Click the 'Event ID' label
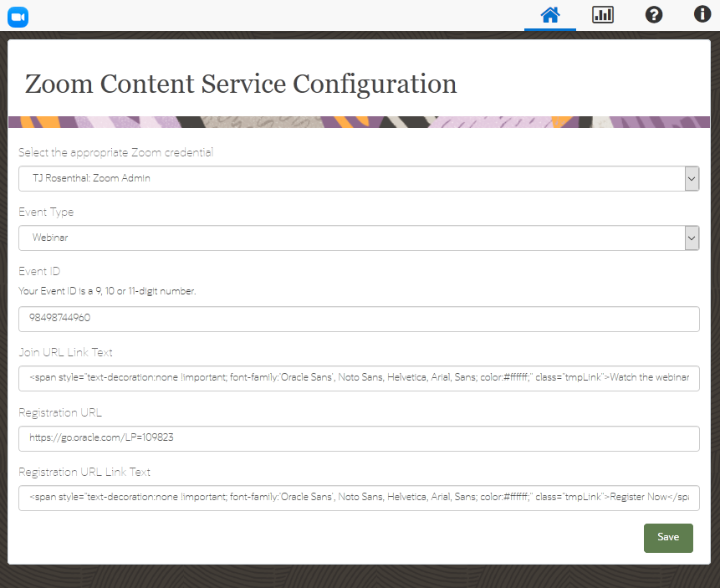This screenshot has height=588, width=720. tap(39, 271)
